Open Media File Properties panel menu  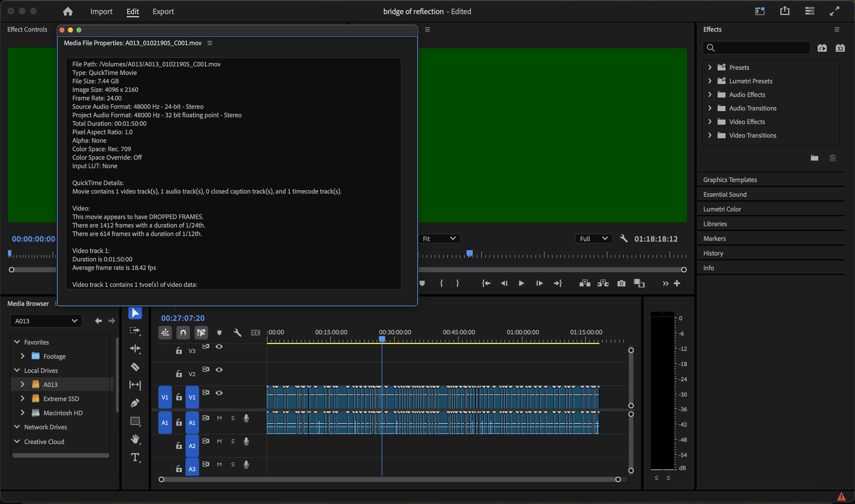[x=210, y=43]
